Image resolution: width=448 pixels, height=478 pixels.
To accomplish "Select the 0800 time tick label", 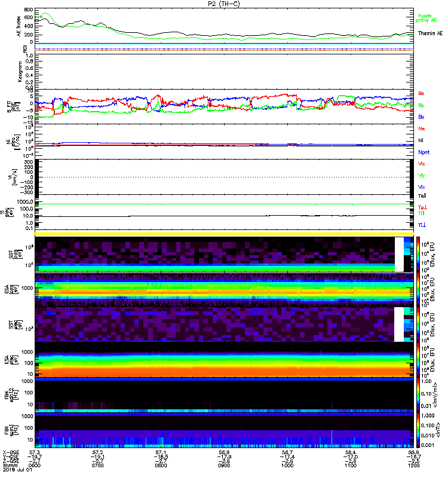I will pos(161,465).
